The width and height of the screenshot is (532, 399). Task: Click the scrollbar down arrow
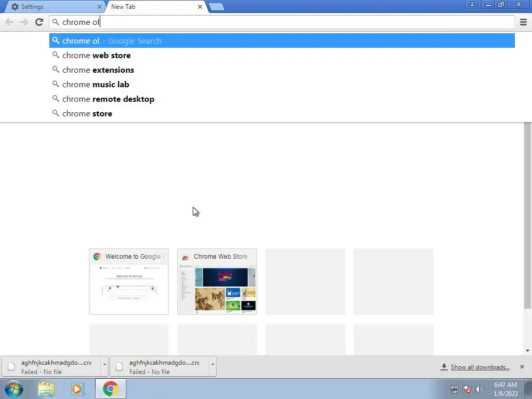[x=527, y=351]
